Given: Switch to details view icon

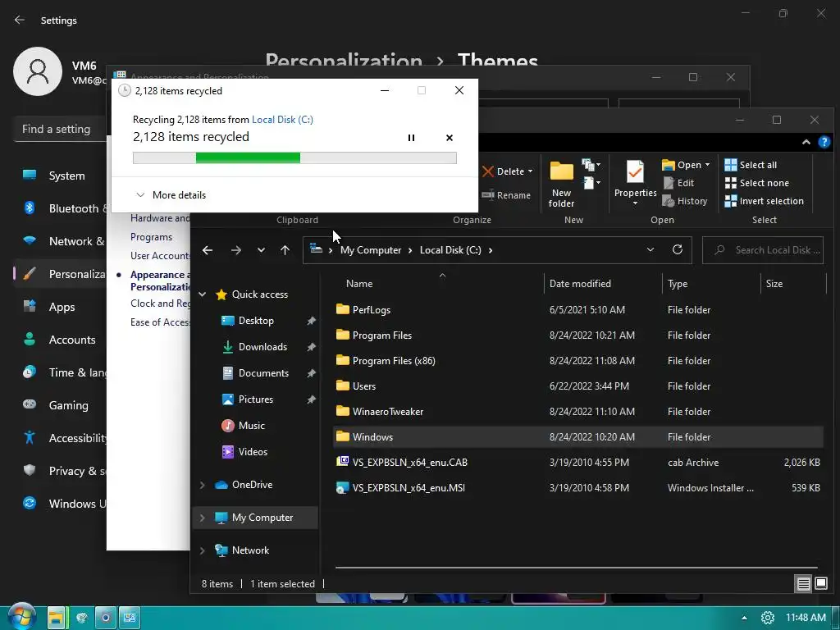Looking at the screenshot, I should click(803, 583).
